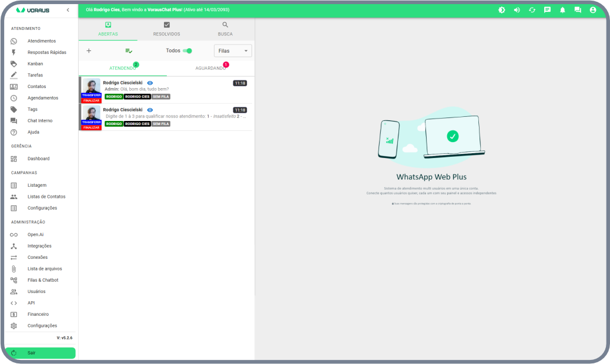Click eye icon on first Rodrigo Ciescielski ticket
Viewport: 610px width, 364px height.
coord(150,83)
